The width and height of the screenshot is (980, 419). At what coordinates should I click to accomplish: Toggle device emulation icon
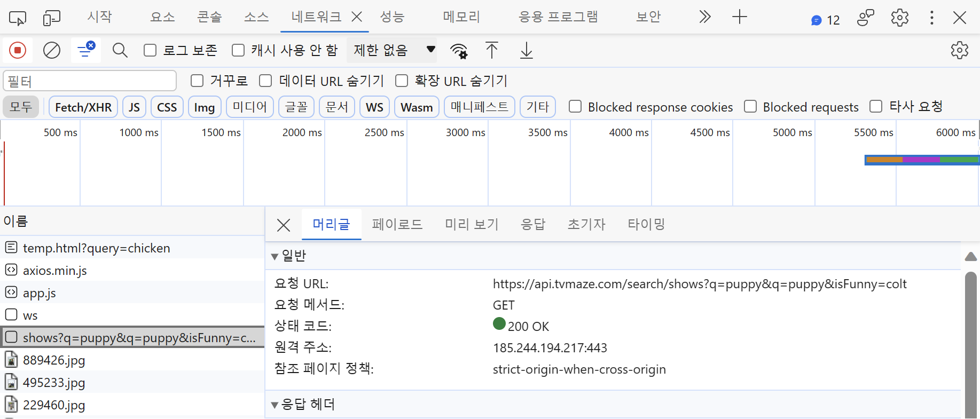pyautogui.click(x=51, y=18)
